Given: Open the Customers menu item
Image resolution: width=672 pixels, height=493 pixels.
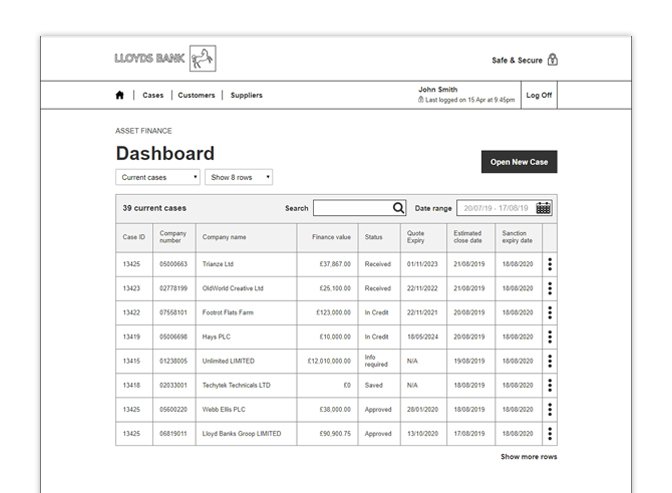Looking at the screenshot, I should click(196, 95).
